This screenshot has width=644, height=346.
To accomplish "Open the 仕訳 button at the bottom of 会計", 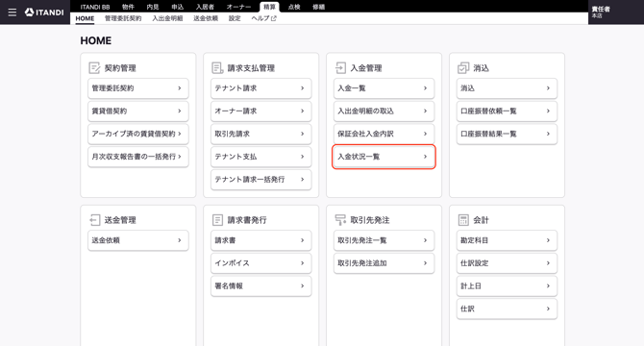I will [507, 309].
